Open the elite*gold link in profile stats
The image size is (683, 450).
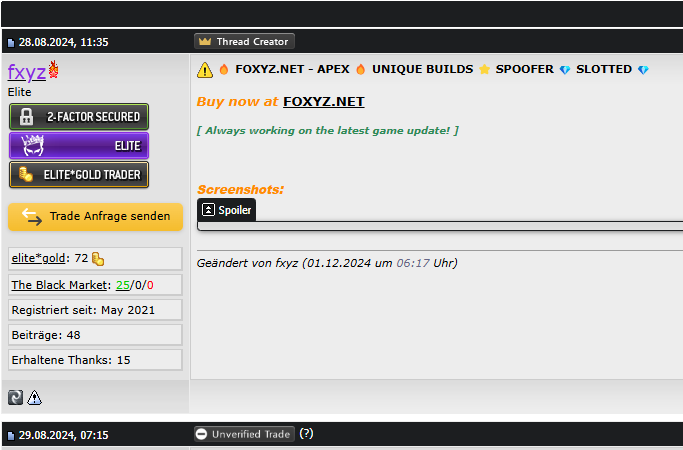point(40,259)
